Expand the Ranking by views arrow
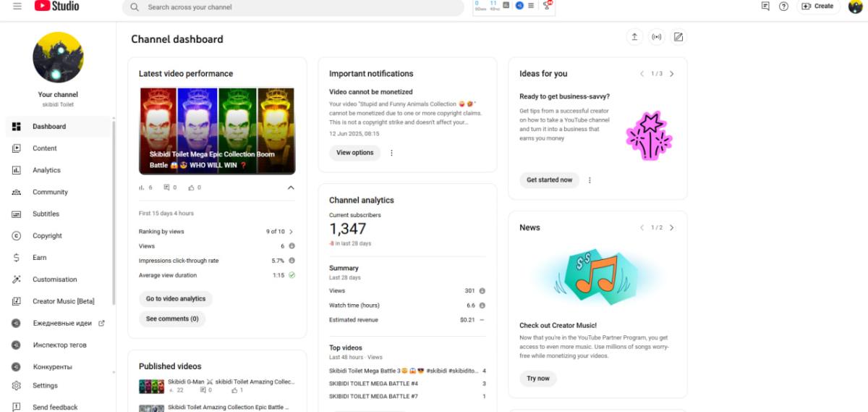 [x=291, y=232]
